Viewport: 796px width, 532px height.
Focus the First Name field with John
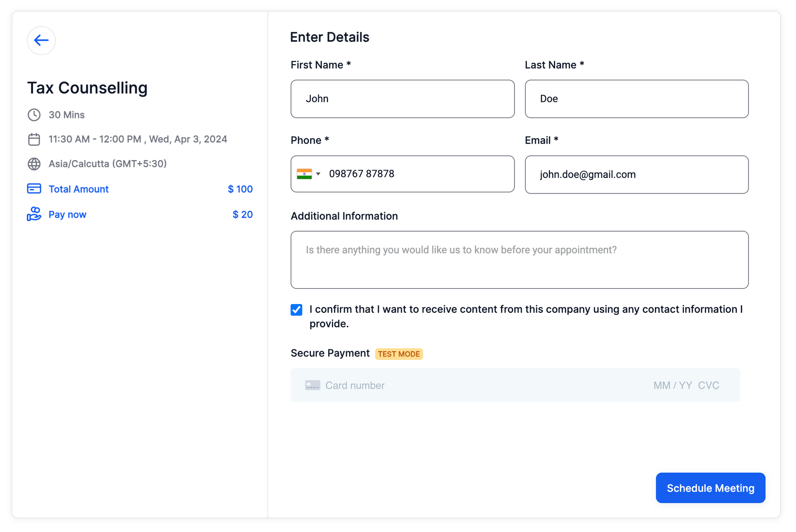[x=402, y=99]
